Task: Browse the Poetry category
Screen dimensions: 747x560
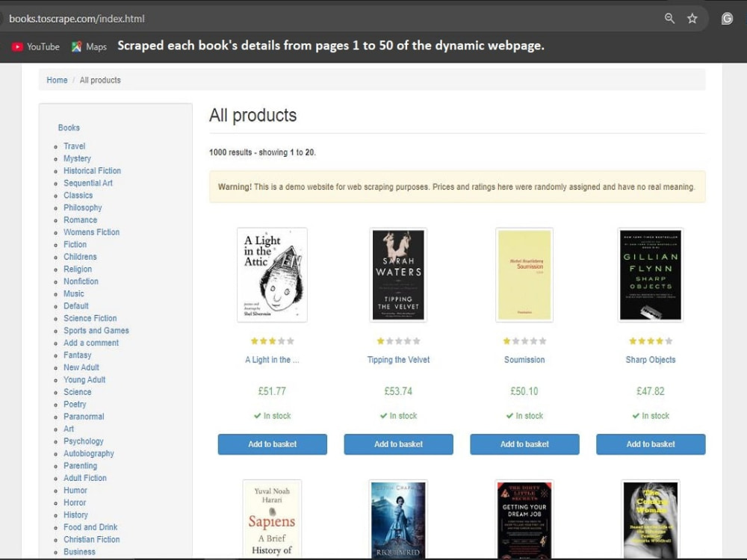Action: (75, 404)
